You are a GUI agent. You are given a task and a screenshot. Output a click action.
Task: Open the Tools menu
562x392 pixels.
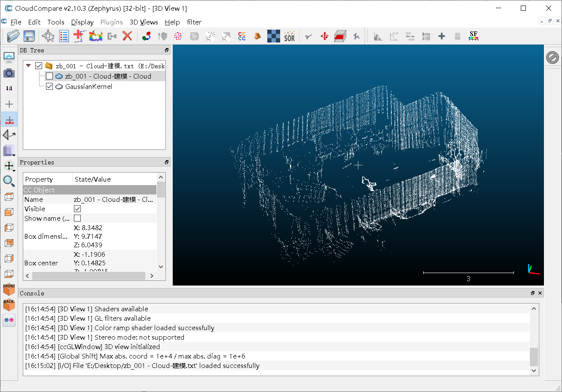coord(56,22)
